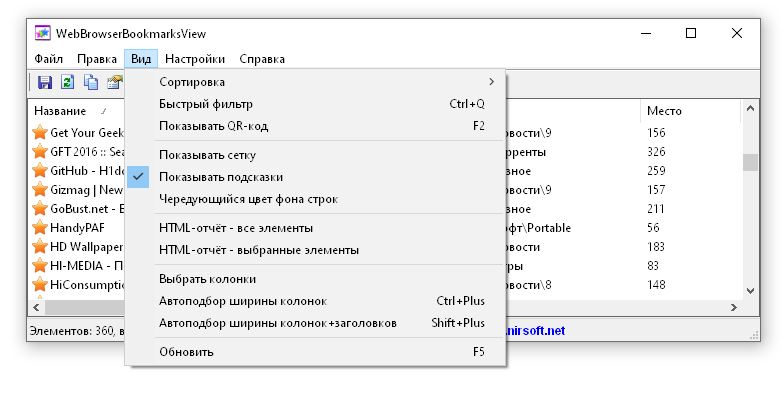Image resolution: width=782 pixels, height=417 pixels.
Task: Click the horizontal scrollbar left arrow
Action: coord(36,307)
